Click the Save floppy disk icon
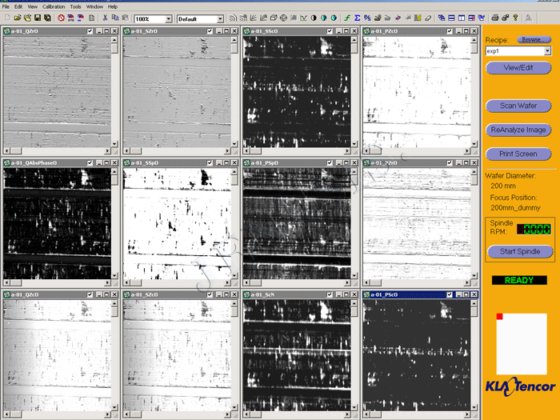 (x=37, y=18)
